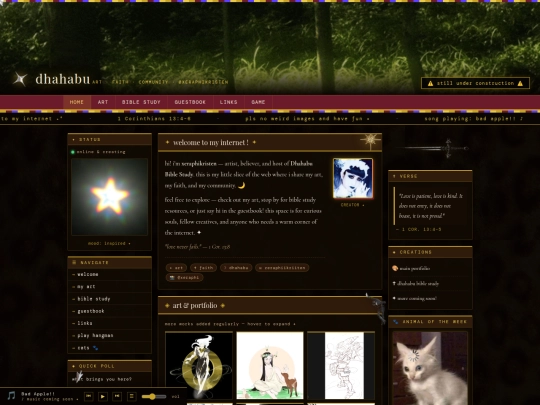The height and width of the screenshot is (405, 540).
Task: Click the moon emoji in welcome text
Action: (x=241, y=185)
